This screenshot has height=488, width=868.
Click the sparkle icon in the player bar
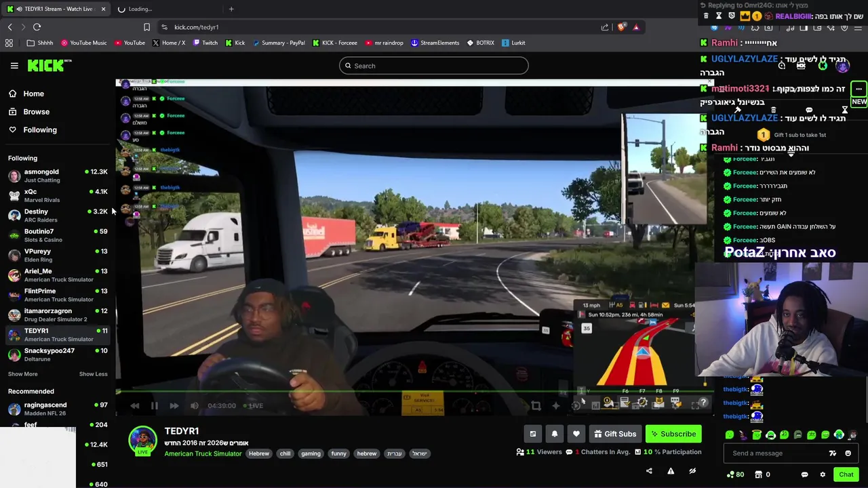coord(556,406)
